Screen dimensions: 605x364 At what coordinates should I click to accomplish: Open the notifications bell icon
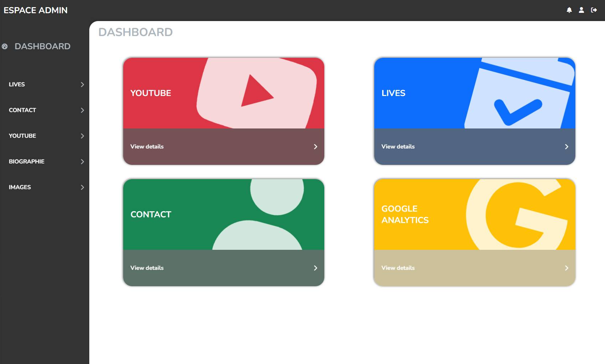coord(569,10)
